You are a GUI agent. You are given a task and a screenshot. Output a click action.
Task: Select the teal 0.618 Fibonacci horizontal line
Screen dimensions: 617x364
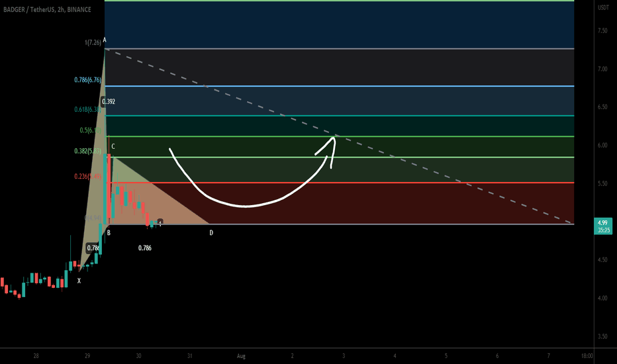tap(339, 116)
